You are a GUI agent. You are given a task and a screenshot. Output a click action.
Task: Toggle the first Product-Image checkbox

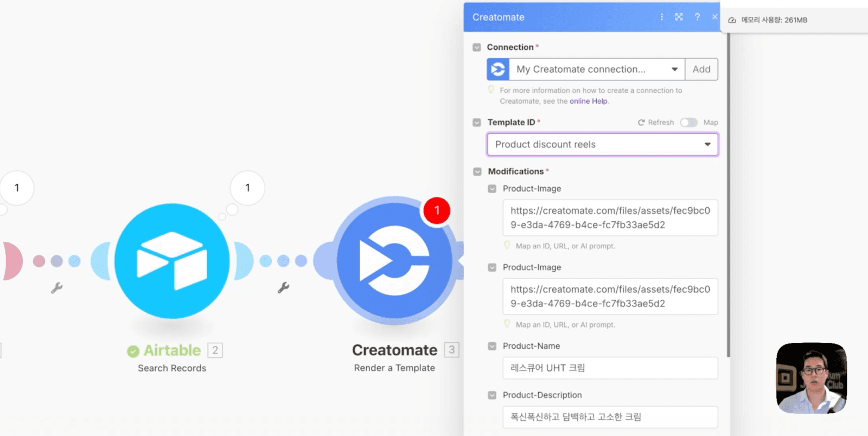492,189
